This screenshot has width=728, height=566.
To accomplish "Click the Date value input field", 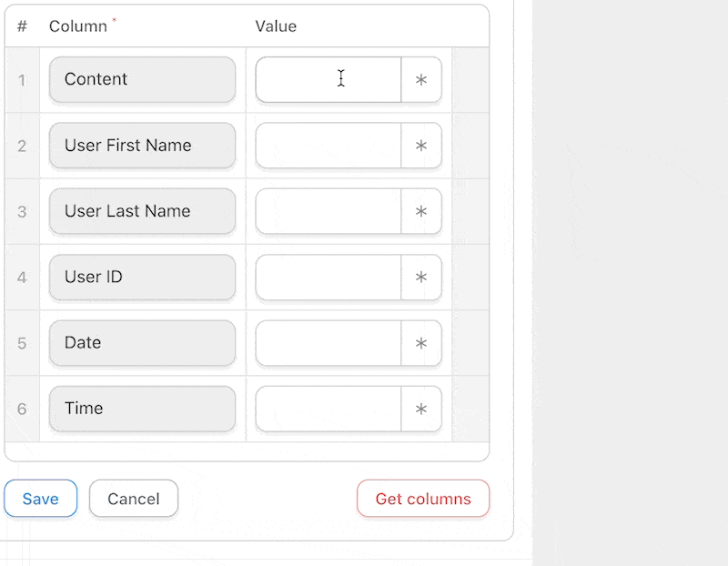I will 329,343.
